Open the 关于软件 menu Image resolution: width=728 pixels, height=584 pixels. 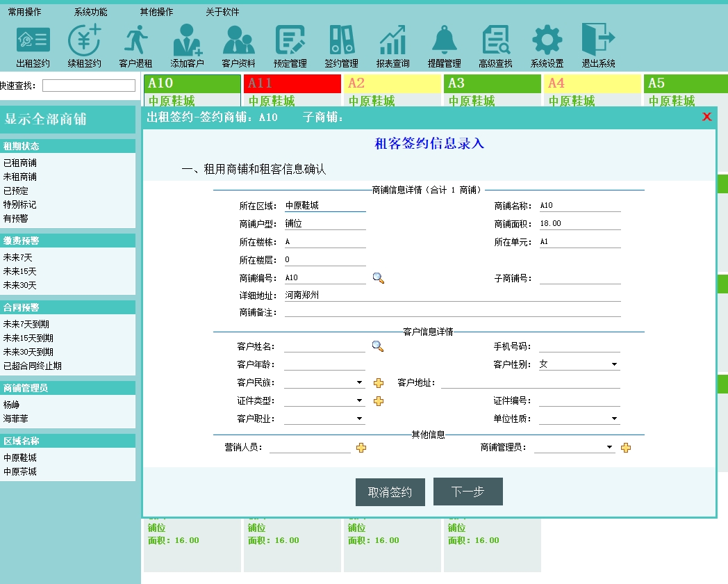pos(222,12)
